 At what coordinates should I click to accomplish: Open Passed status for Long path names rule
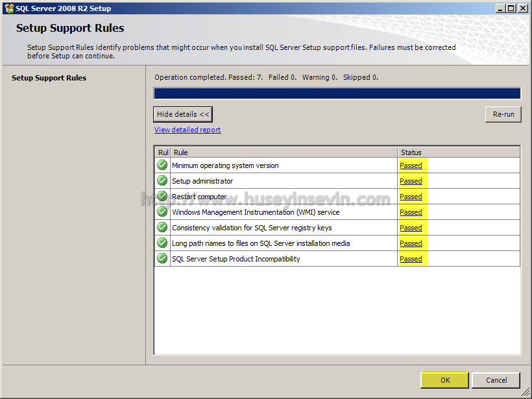click(411, 243)
